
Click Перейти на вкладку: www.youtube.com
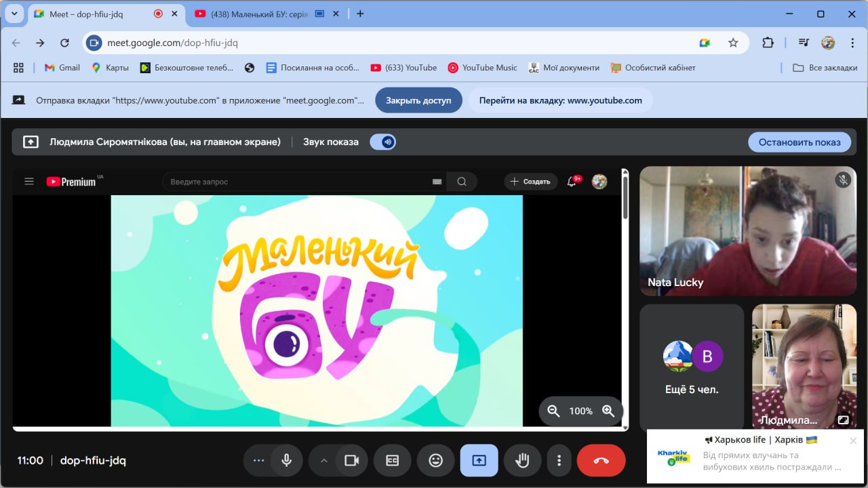560,100
